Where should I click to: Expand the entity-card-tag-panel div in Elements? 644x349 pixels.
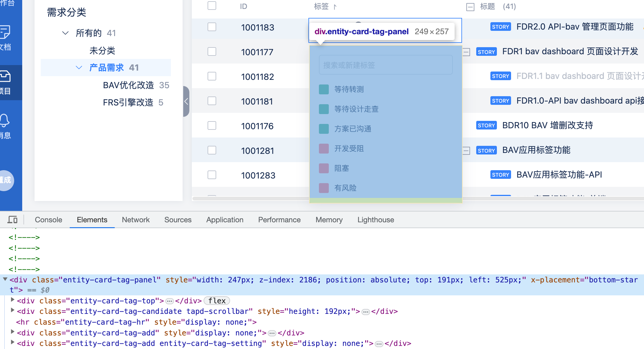(5, 279)
